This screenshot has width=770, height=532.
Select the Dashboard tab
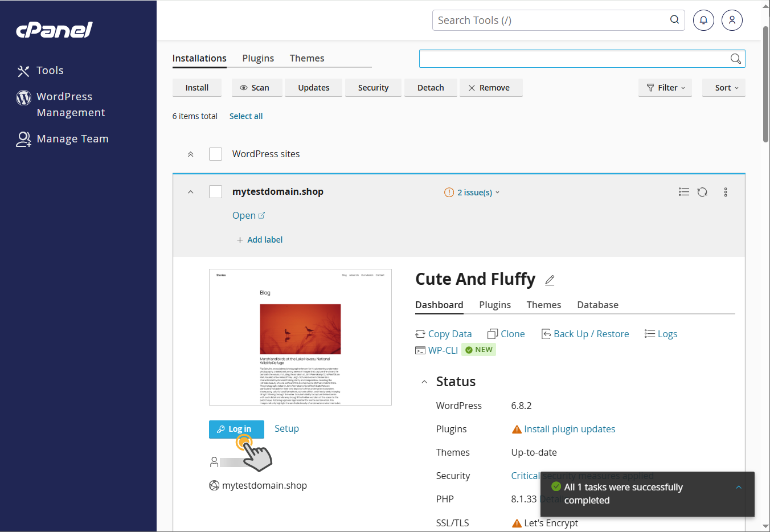coord(439,305)
